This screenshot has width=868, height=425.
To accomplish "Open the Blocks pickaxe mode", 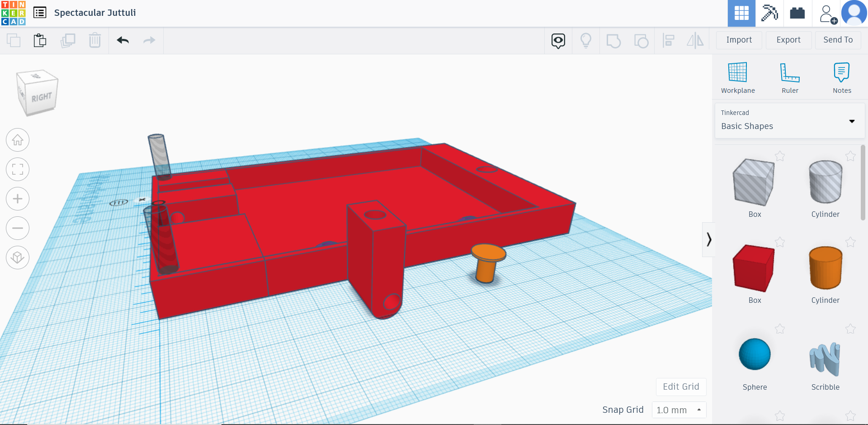I will [769, 13].
